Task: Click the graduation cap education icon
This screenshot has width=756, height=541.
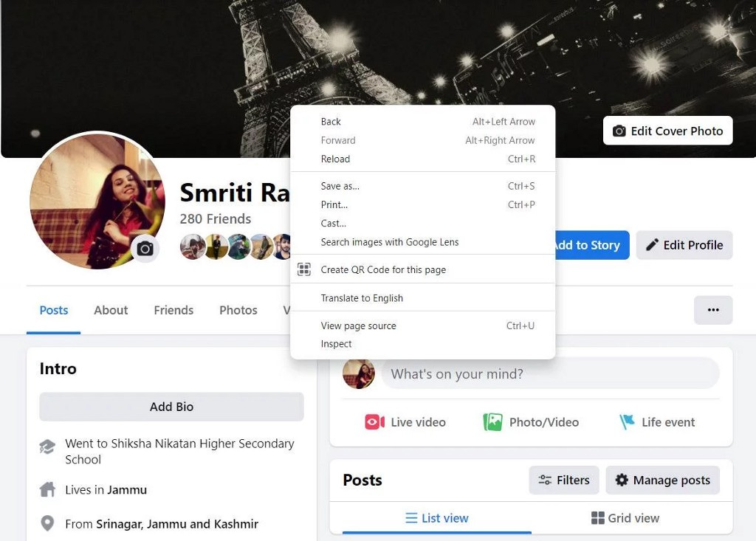Action: (x=47, y=447)
